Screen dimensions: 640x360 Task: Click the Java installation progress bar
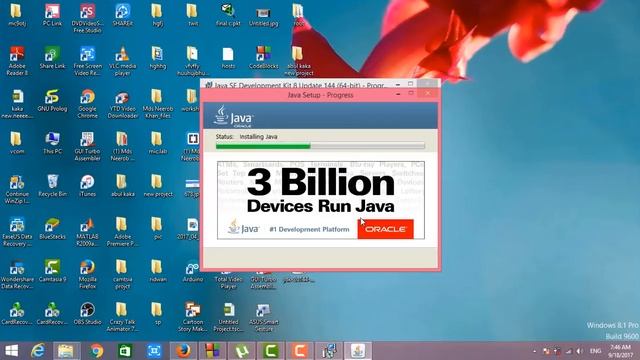tap(320, 146)
